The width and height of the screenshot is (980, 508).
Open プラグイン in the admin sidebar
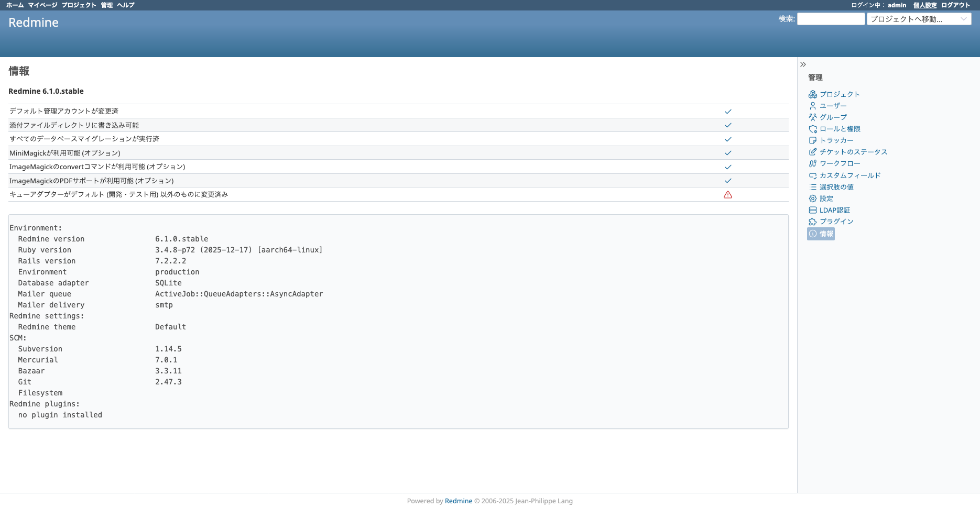tap(836, 222)
